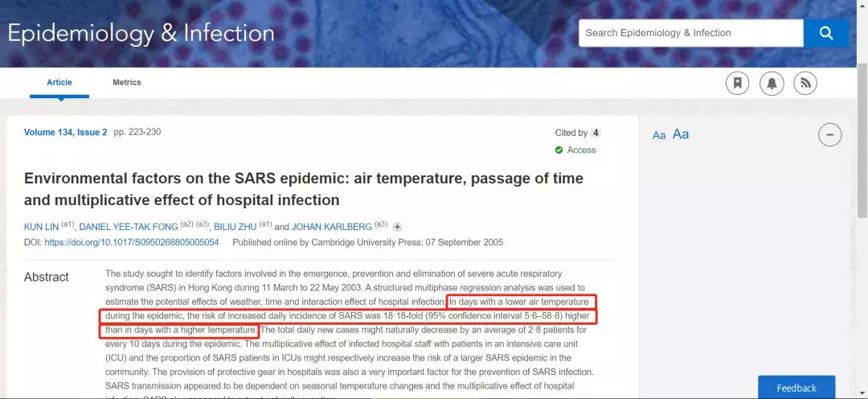The image size is (868, 399).
Task: Click author BILIU ZHU link
Action: click(234, 227)
